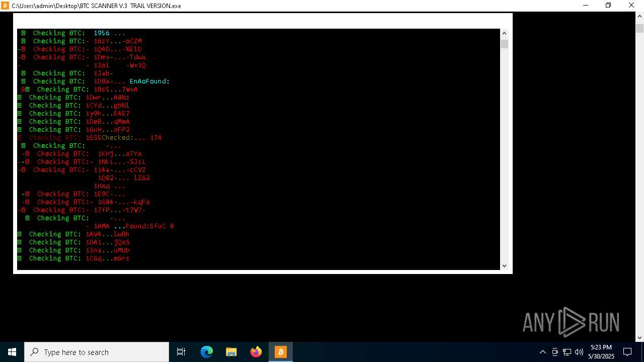This screenshot has width=644, height=362.
Task: Click the BTC Scanner title bar icon
Action: pos(5,6)
